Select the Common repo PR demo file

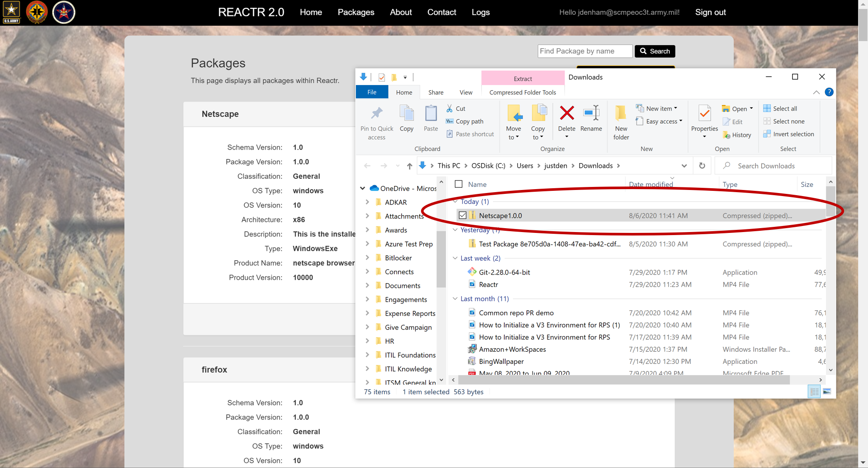pos(516,313)
